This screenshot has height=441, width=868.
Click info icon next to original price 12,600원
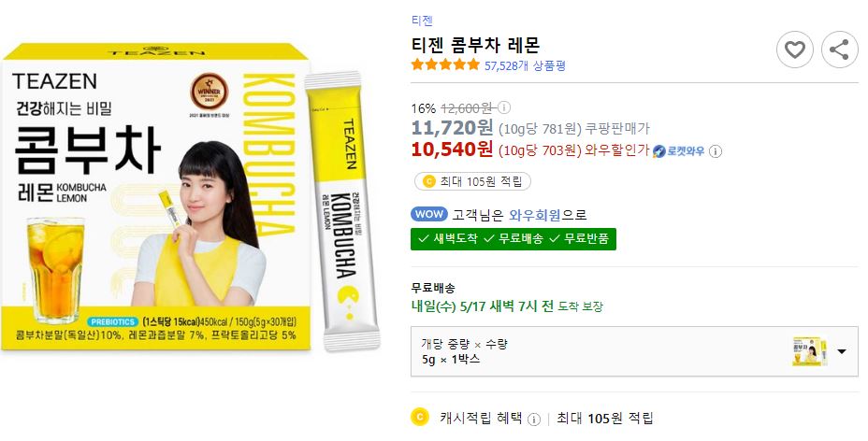click(504, 107)
